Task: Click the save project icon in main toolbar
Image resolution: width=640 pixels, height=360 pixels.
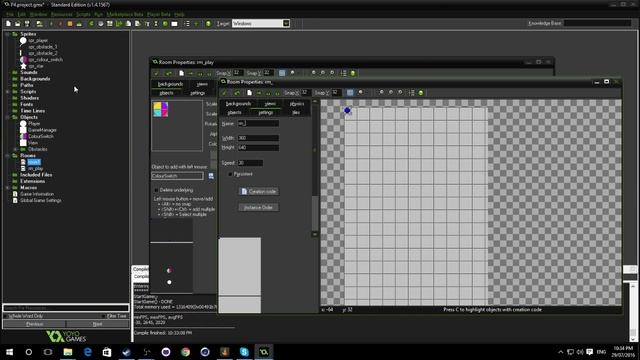Action: click(27, 24)
